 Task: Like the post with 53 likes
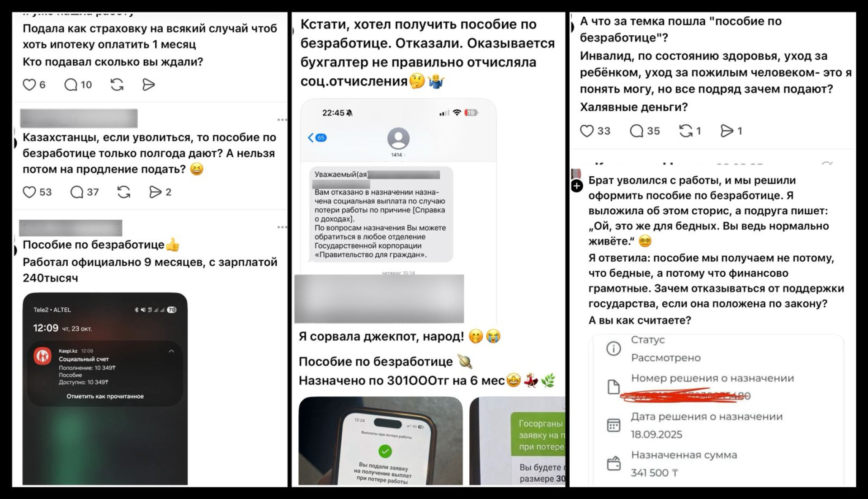pyautogui.click(x=29, y=192)
